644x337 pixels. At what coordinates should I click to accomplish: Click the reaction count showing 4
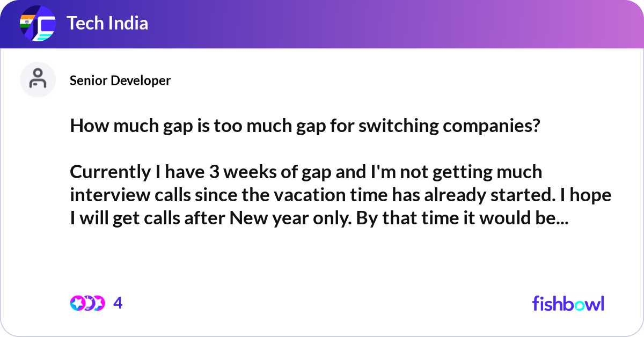[x=117, y=303]
